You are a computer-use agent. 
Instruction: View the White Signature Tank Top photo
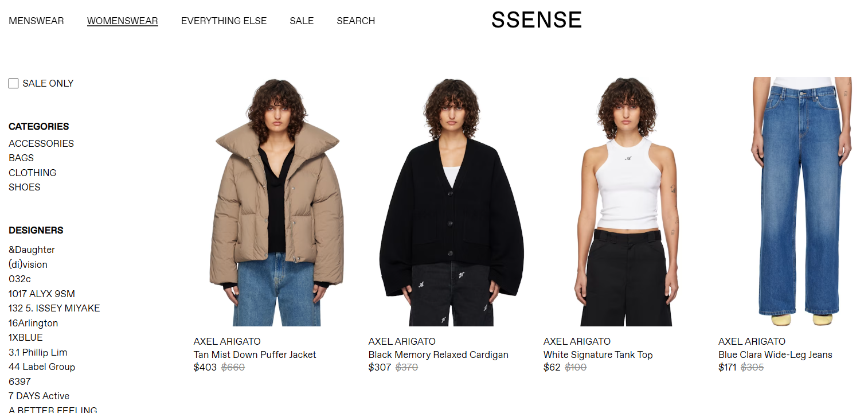coord(626,202)
